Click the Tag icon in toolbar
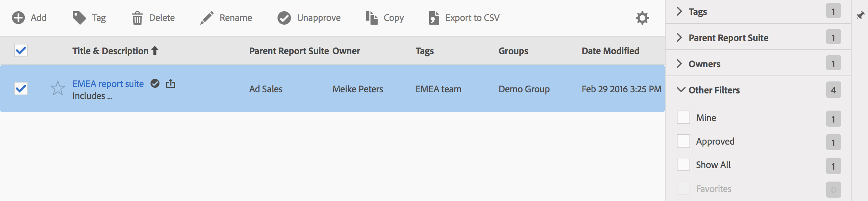This screenshot has width=868, height=201. point(79,18)
